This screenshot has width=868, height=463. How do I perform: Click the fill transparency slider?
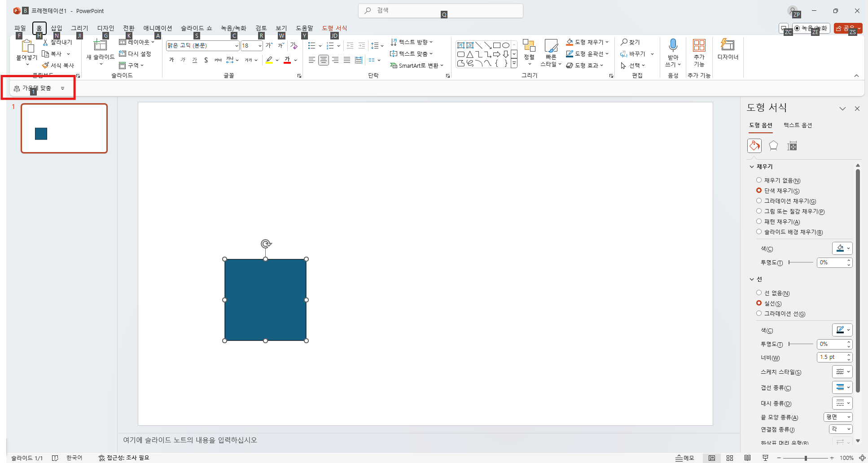pos(801,262)
